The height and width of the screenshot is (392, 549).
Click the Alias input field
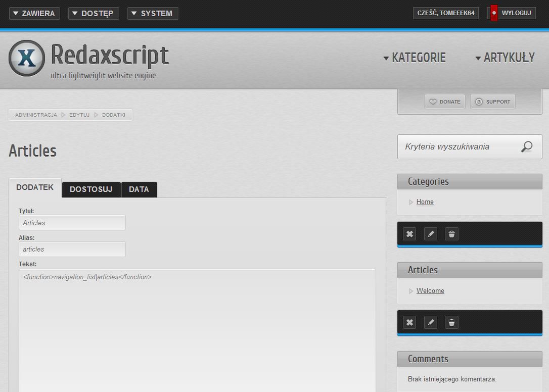[x=72, y=249]
